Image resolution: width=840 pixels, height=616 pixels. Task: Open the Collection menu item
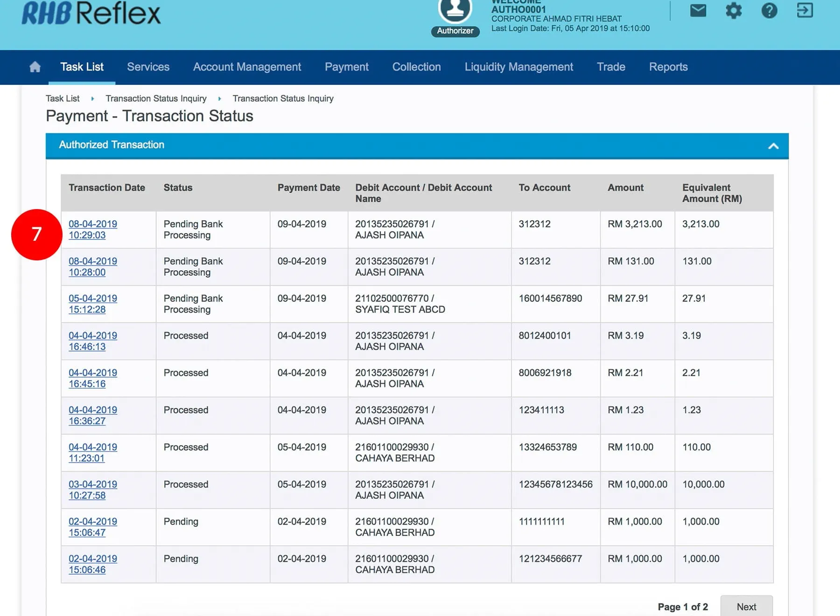(x=416, y=67)
